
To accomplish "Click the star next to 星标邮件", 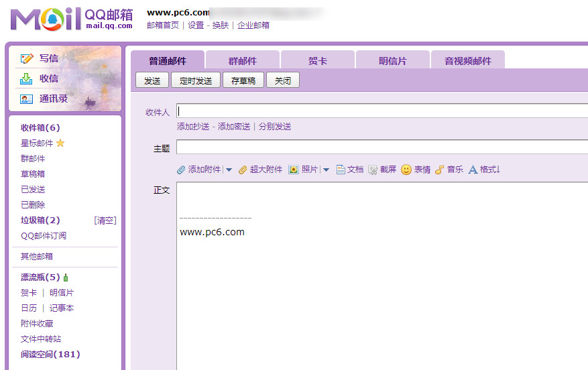I will (60, 143).
